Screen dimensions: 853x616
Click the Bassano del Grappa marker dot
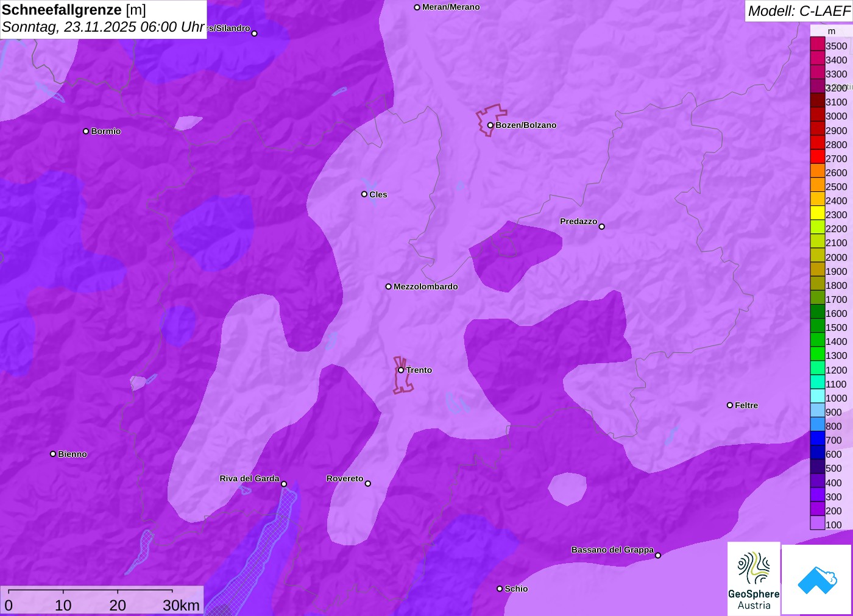[657, 555]
